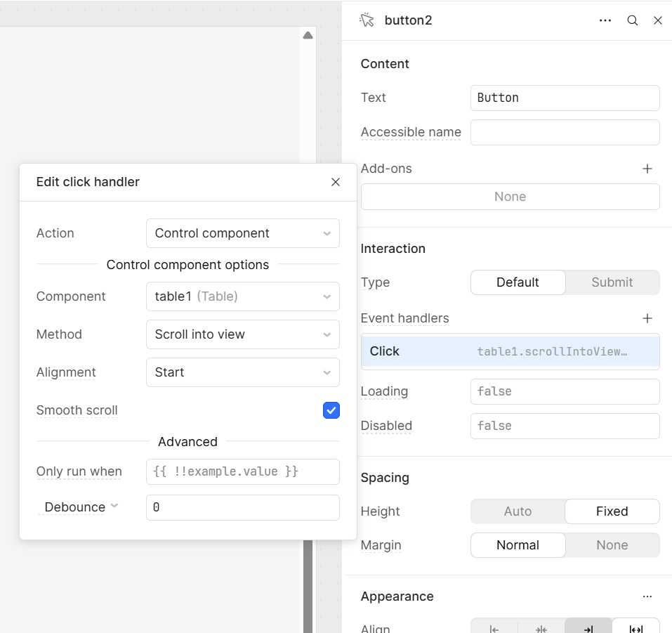Image resolution: width=672 pixels, height=633 pixels.
Task: Add a new event handler
Action: 647,318
